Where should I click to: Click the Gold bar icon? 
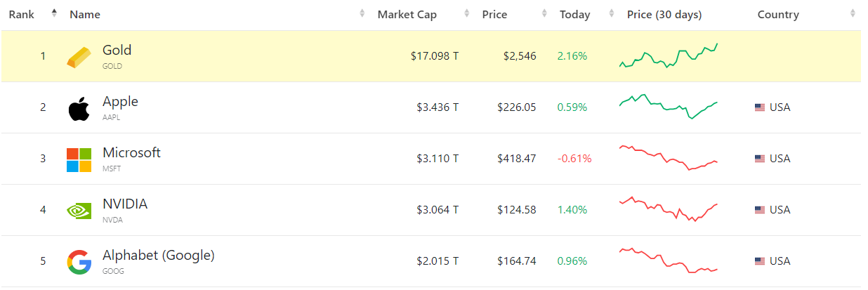[x=79, y=57]
